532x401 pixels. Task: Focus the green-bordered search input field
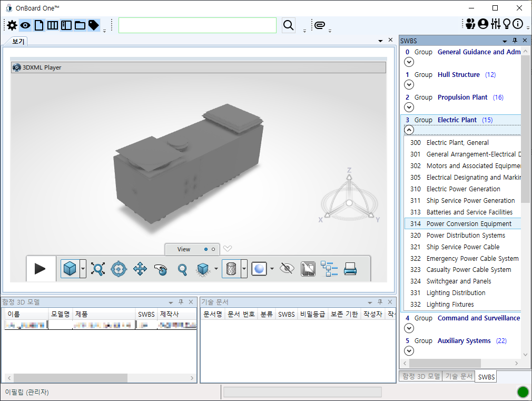[198, 25]
